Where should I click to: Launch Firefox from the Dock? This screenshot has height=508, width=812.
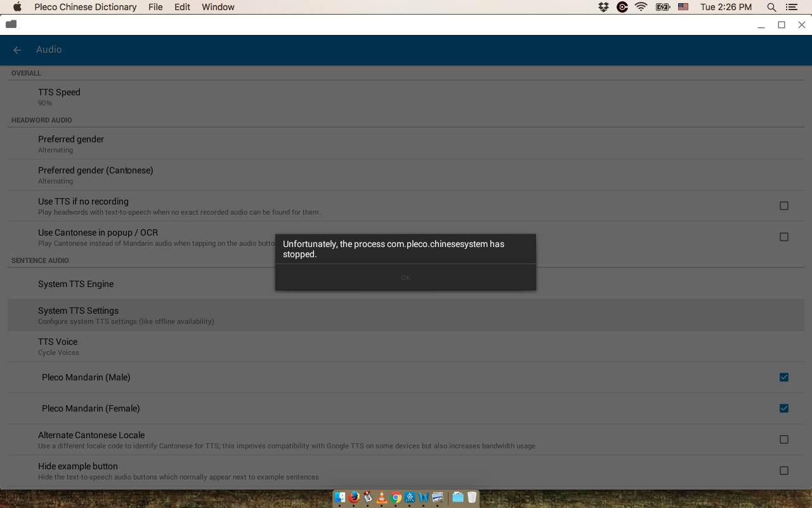pyautogui.click(x=354, y=497)
